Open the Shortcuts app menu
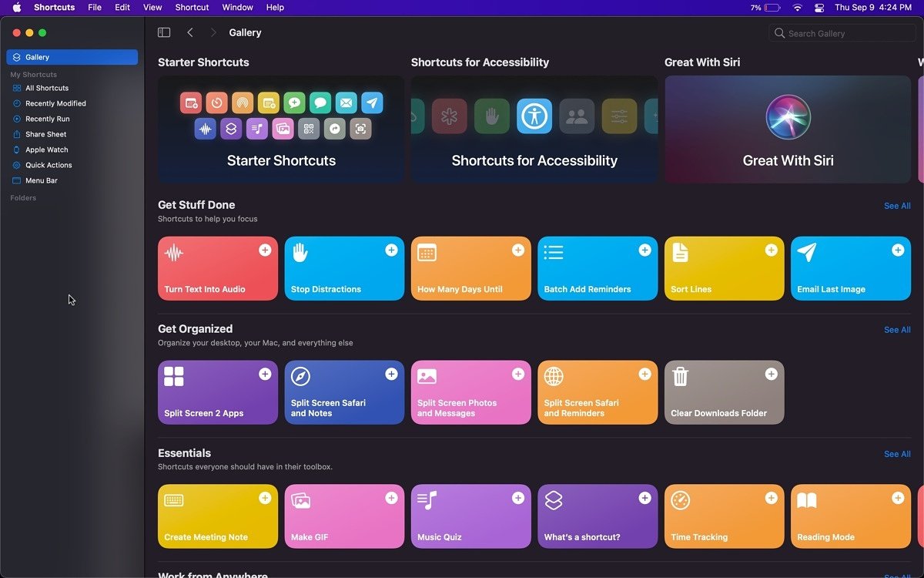Screen dimensions: 924x578 [54, 8]
